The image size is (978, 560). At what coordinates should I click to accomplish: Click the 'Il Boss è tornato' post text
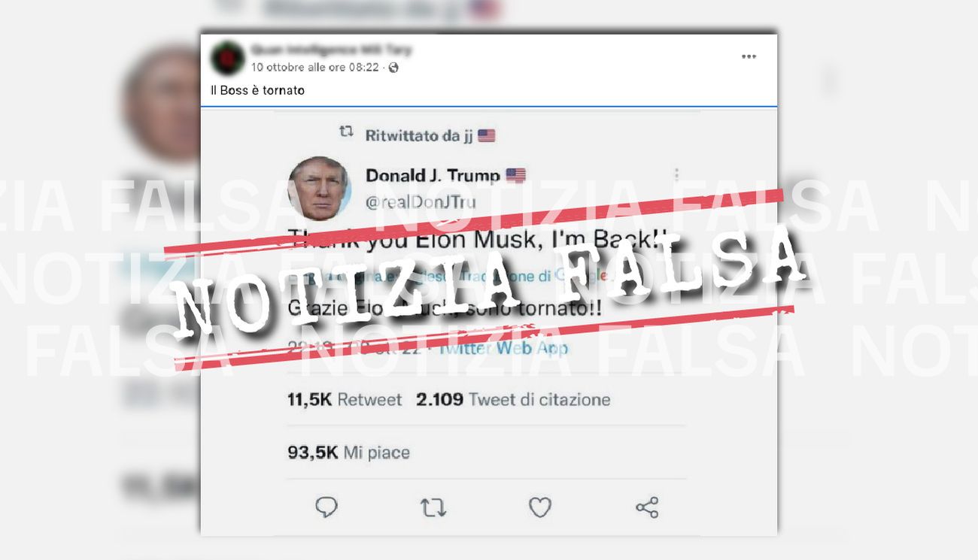257,90
